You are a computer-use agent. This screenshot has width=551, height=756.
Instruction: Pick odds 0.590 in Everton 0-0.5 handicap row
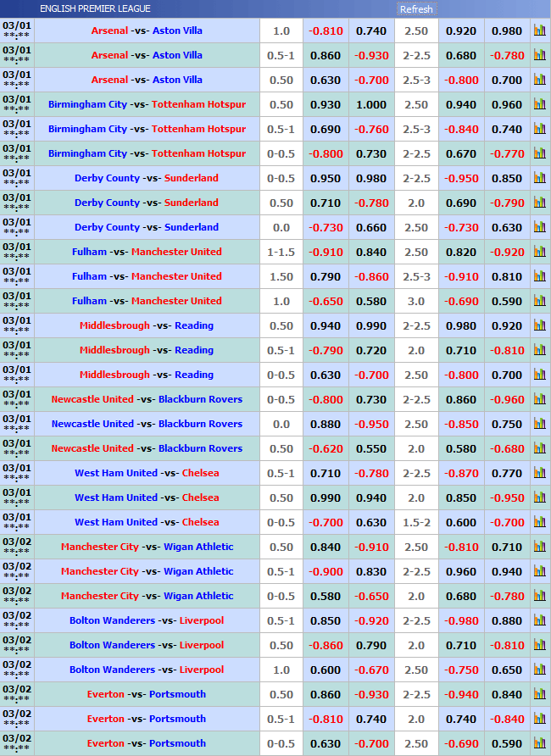pos(507,744)
